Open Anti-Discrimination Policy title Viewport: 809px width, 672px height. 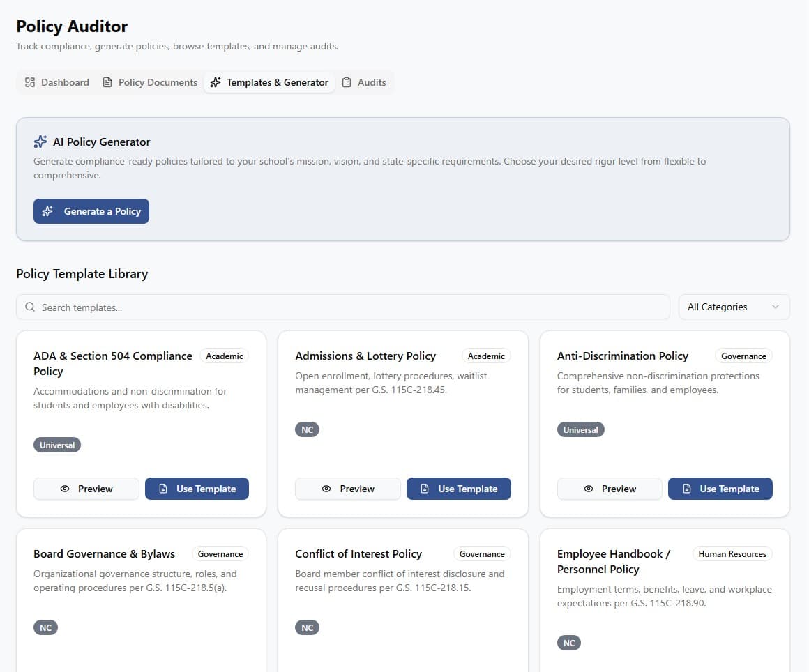click(x=623, y=356)
